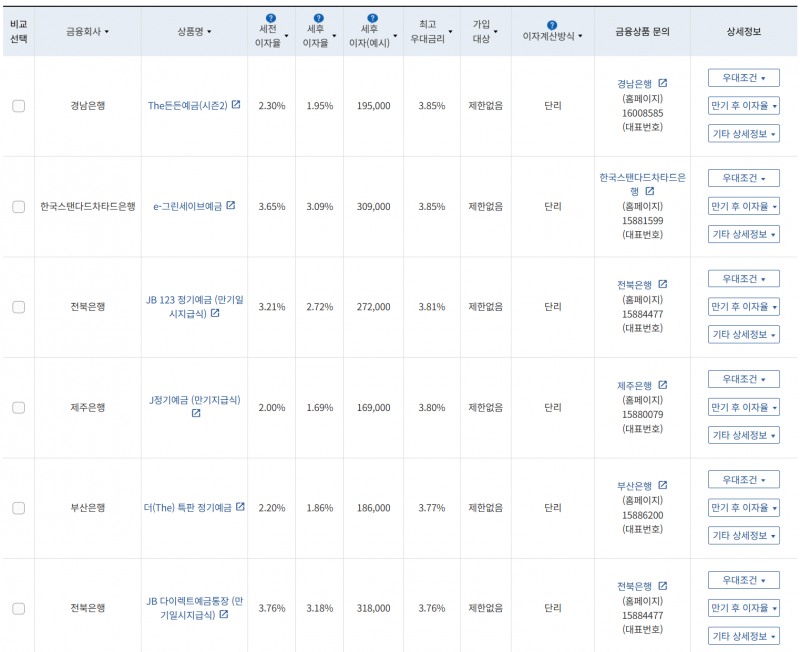Open help icon above 세후 이자(예시) header
The height and width of the screenshot is (652, 800).
tap(373, 18)
